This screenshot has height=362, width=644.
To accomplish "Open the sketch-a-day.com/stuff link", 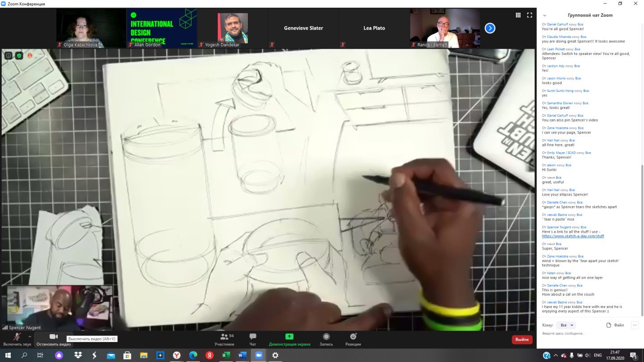I will tap(573, 236).
